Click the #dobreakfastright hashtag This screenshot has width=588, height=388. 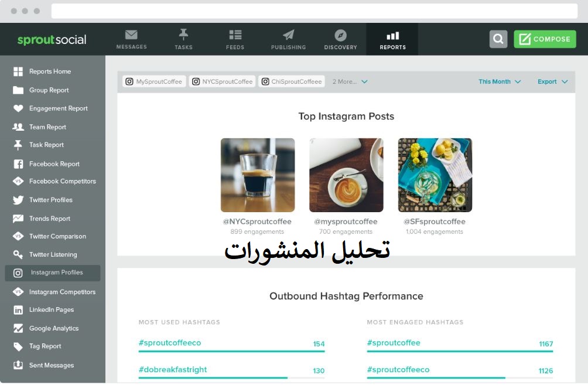[173, 370]
